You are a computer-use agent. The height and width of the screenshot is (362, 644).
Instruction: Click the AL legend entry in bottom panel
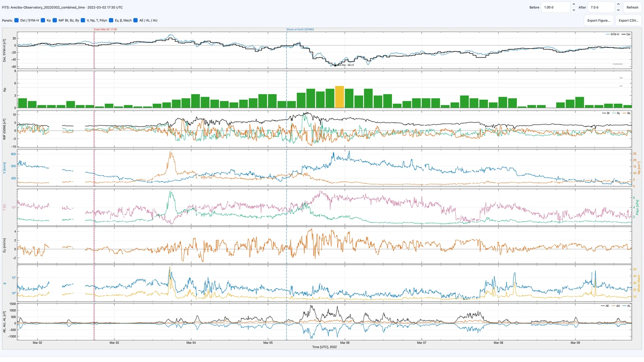tap(627, 306)
